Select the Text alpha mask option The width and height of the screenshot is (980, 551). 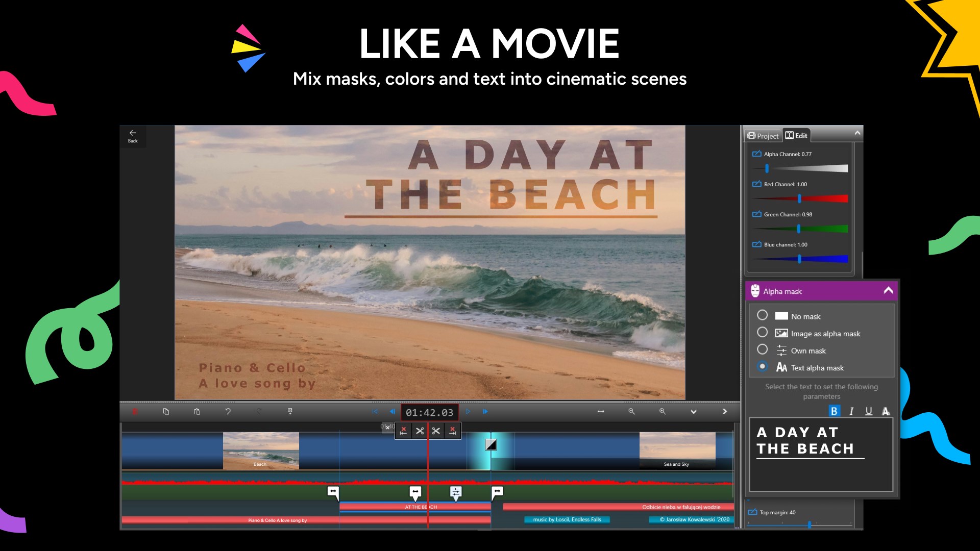tap(762, 367)
